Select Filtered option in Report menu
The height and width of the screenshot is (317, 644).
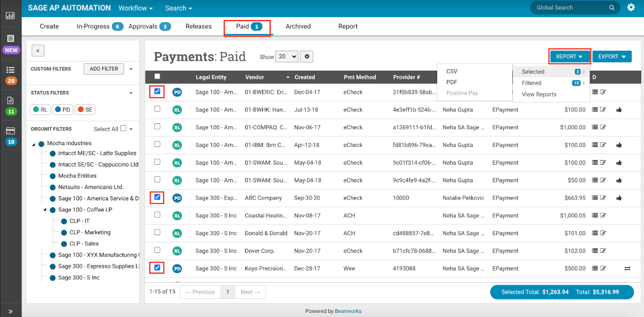click(551, 83)
